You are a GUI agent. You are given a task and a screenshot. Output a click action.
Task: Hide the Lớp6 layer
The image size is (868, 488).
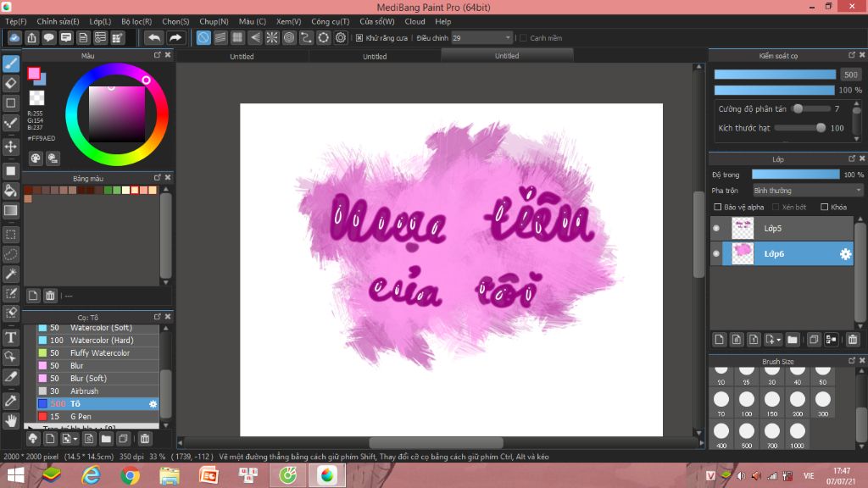coord(716,253)
